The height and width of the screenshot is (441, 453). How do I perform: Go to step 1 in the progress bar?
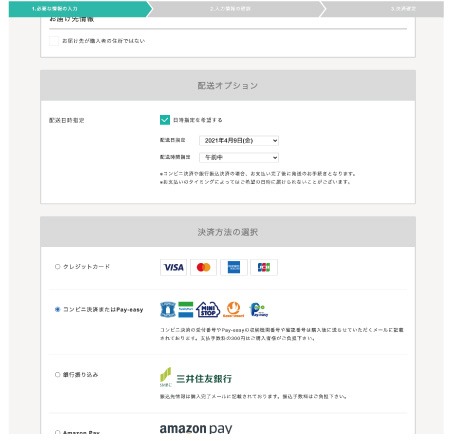[78, 9]
